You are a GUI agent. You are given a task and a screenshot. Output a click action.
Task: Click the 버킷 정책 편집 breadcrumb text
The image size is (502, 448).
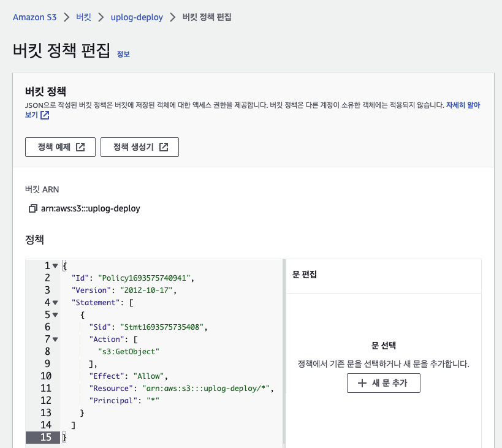(207, 17)
